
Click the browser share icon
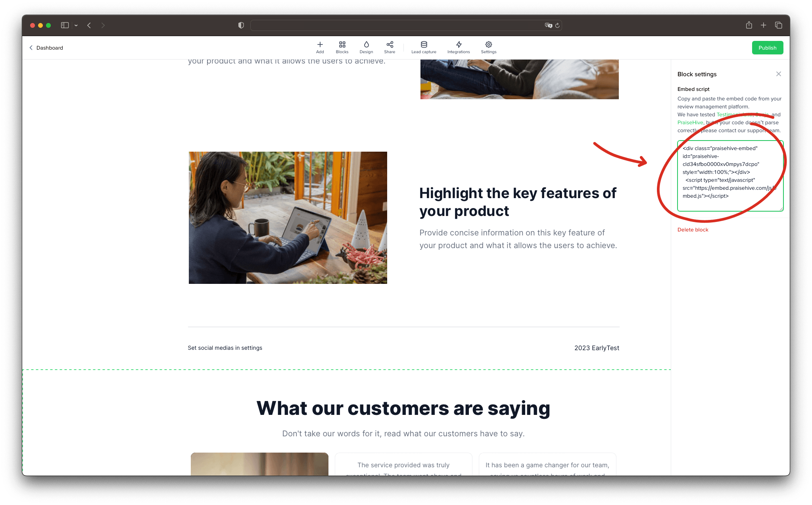[749, 25]
